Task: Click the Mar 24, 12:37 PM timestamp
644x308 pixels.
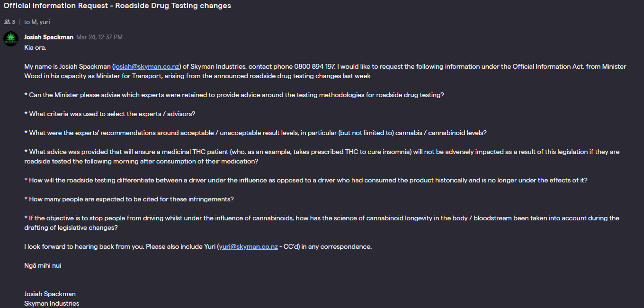Action: 99,37
